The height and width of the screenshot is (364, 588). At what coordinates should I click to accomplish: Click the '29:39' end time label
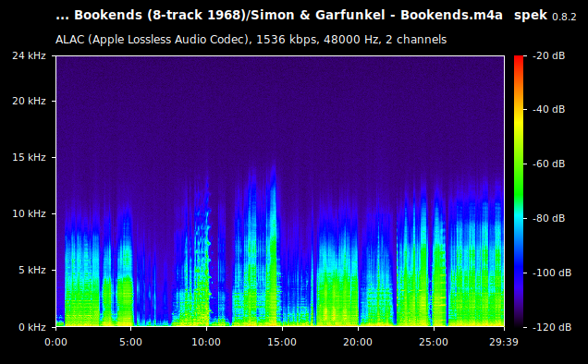[x=504, y=342]
